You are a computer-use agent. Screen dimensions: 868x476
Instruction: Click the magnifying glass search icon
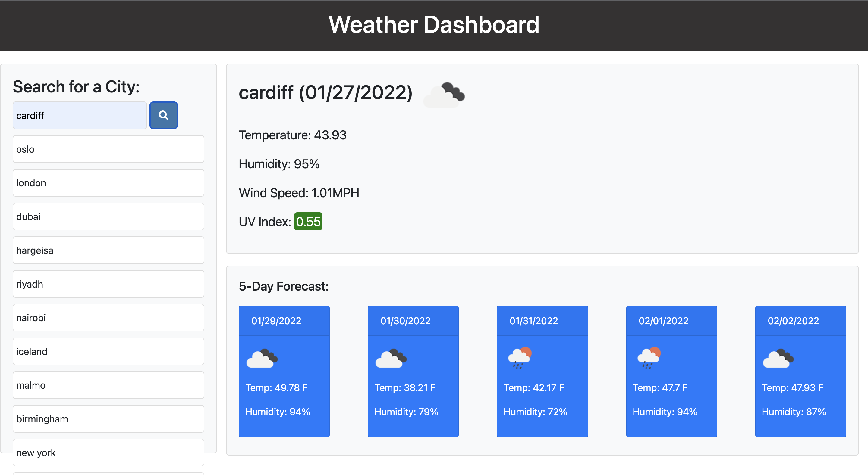point(163,115)
